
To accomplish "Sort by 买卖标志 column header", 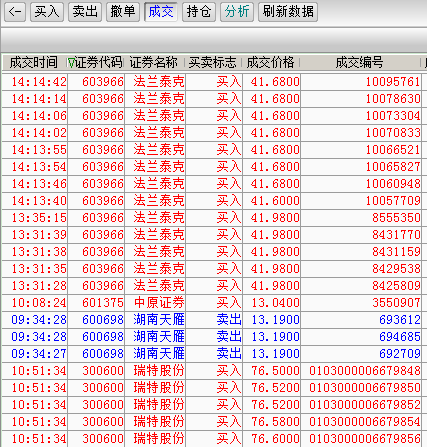I will [x=212, y=62].
